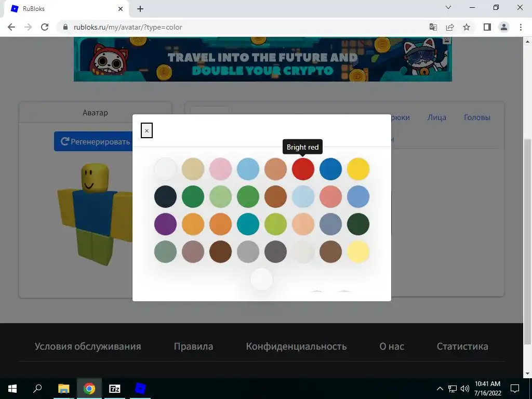Screen dimensions: 532x399
Task: Open the О нас footer link
Action: pos(392,347)
